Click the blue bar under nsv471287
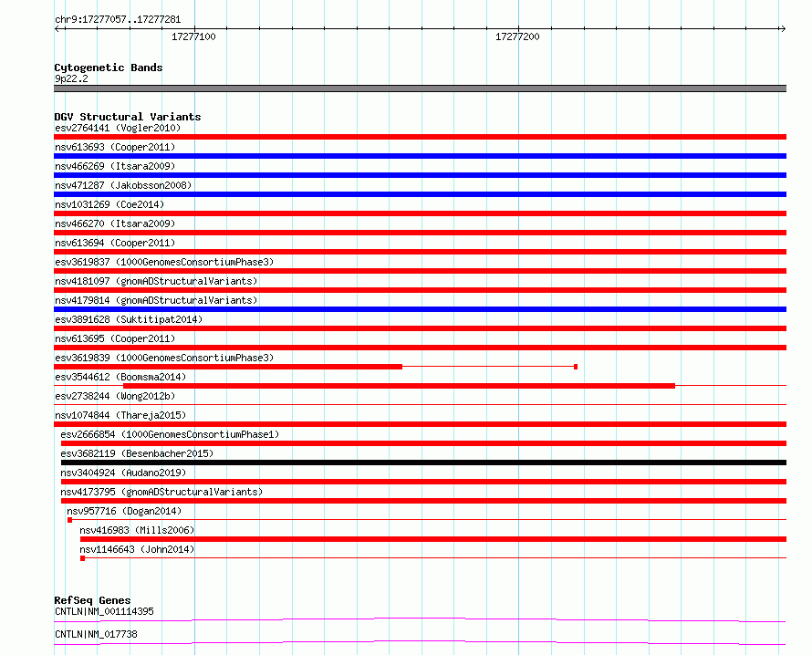The height and width of the screenshot is (655, 812). 420,194
